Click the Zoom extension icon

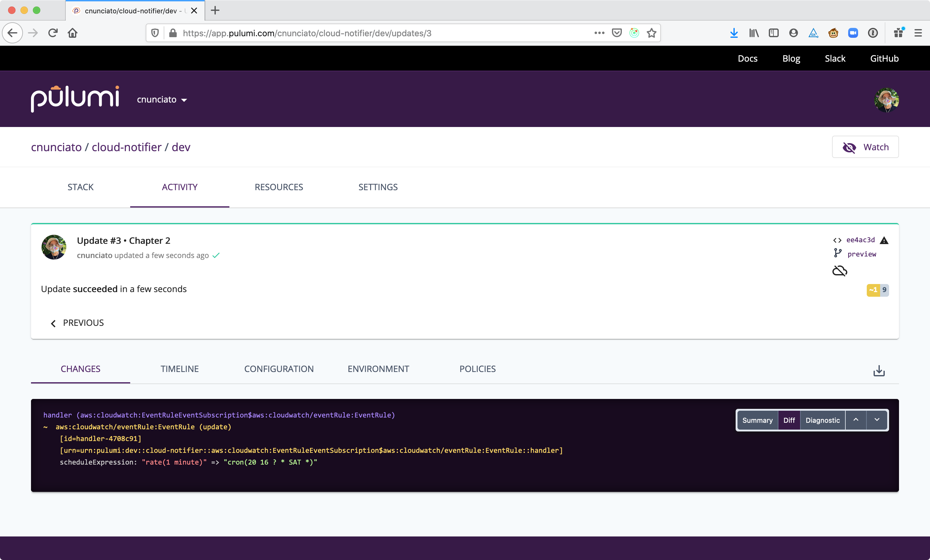click(x=853, y=33)
